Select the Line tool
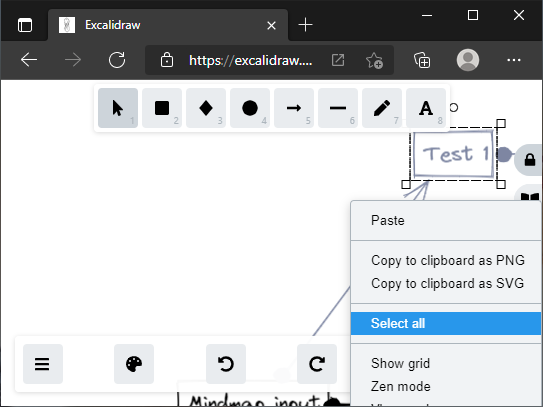 [338, 108]
